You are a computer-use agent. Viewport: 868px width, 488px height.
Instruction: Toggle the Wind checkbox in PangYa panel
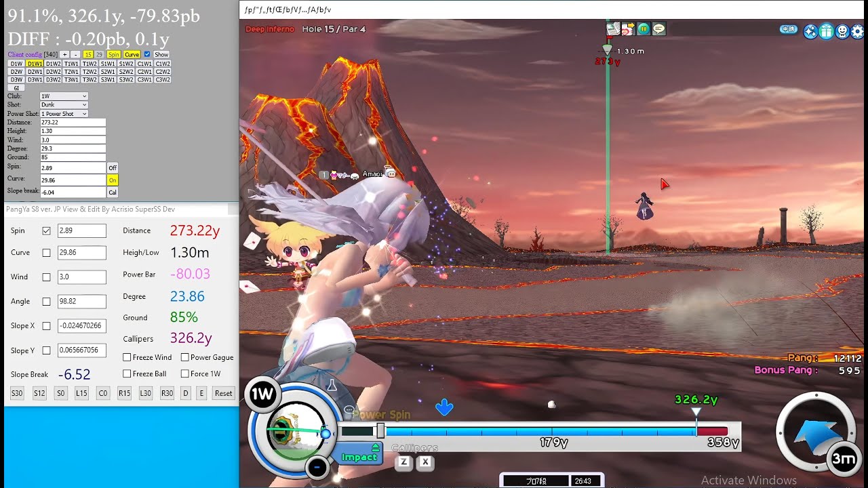pos(46,277)
